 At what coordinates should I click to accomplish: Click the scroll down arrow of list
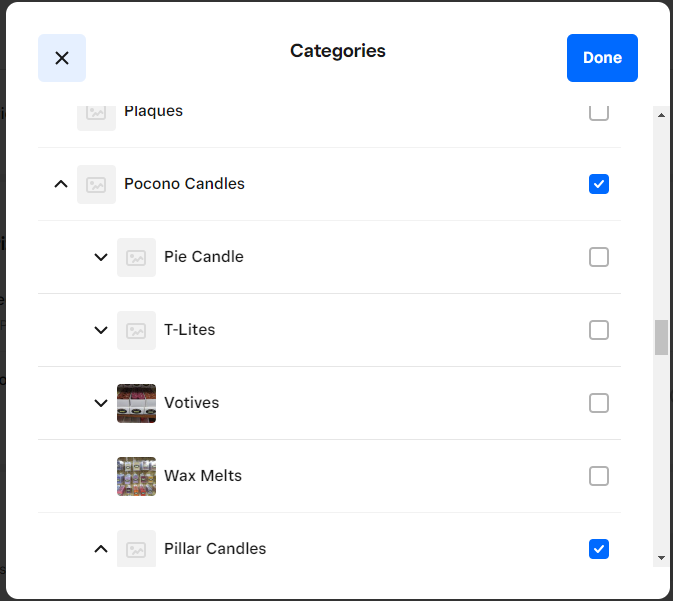click(661, 558)
